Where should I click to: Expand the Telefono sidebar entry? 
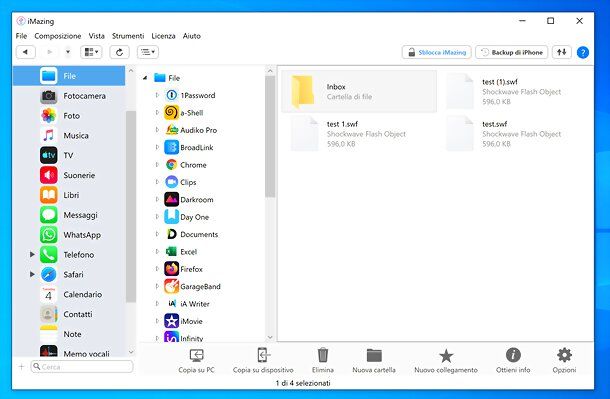click(x=32, y=254)
